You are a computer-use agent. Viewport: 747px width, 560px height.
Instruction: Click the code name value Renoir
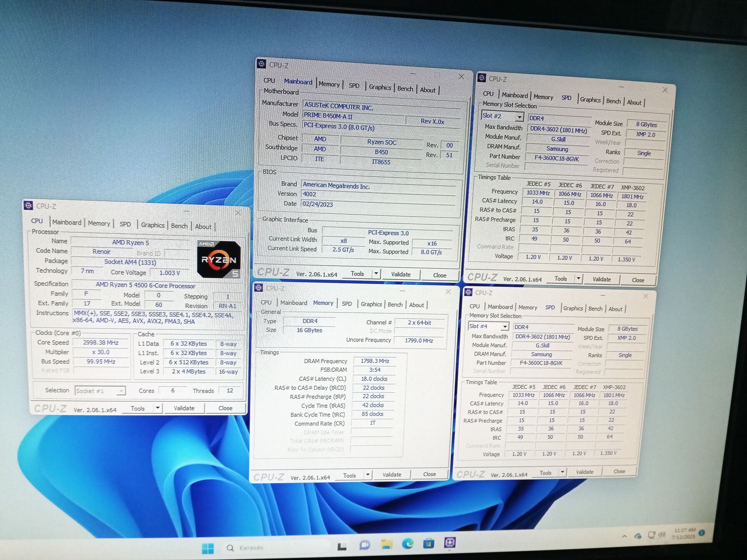[x=101, y=251]
